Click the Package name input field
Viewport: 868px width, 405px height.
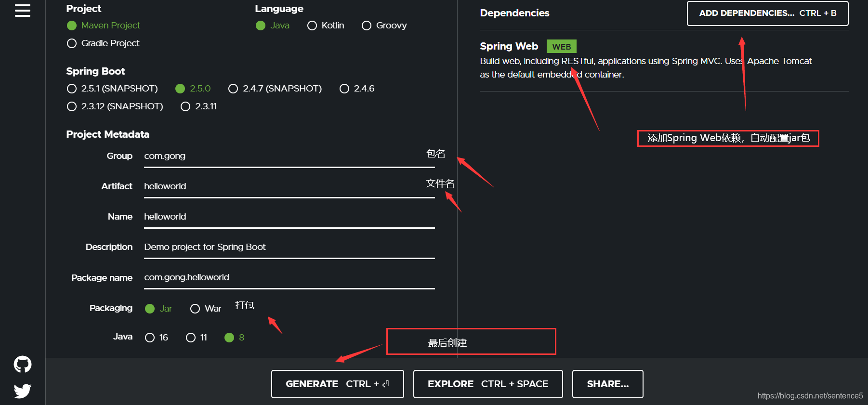289,277
